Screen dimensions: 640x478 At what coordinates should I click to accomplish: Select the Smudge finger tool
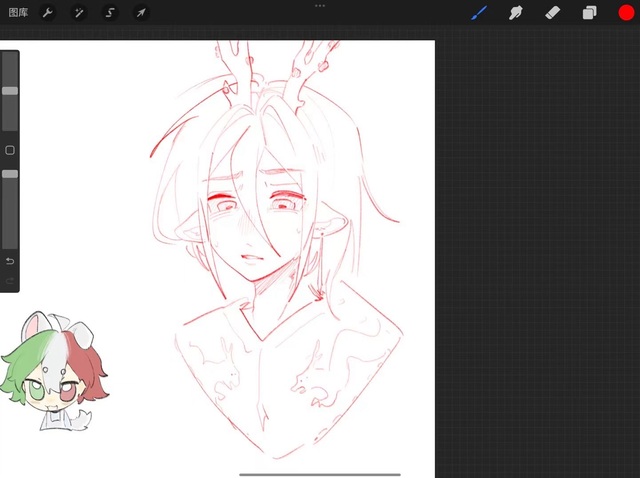pyautogui.click(x=516, y=13)
